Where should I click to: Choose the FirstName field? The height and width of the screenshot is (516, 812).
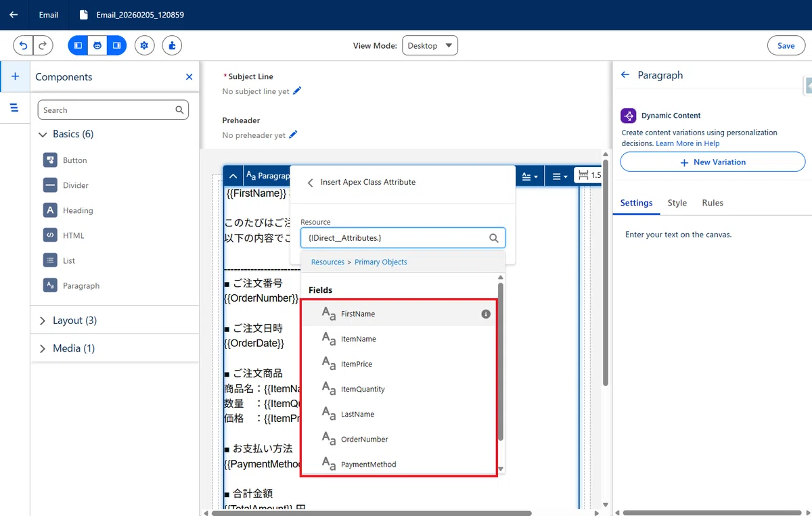click(399, 314)
